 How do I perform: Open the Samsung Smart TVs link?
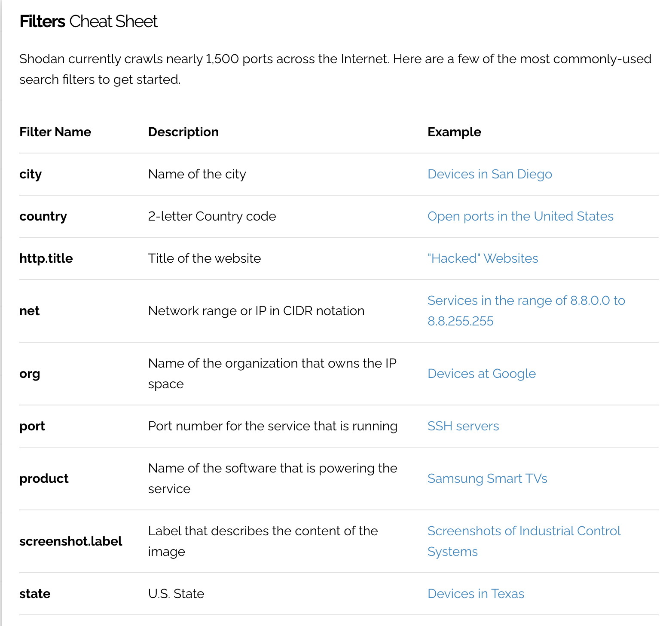pos(487,479)
